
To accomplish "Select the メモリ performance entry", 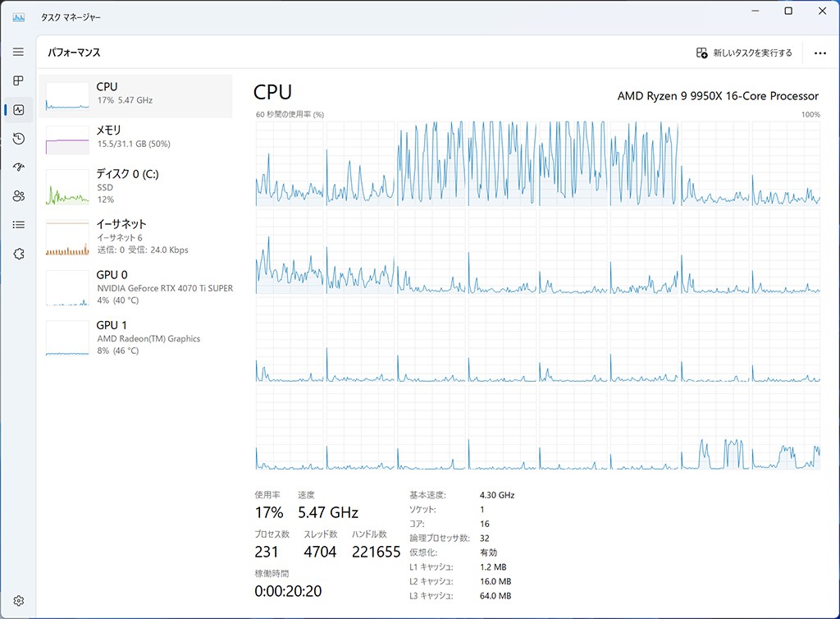I will pyautogui.click(x=136, y=139).
